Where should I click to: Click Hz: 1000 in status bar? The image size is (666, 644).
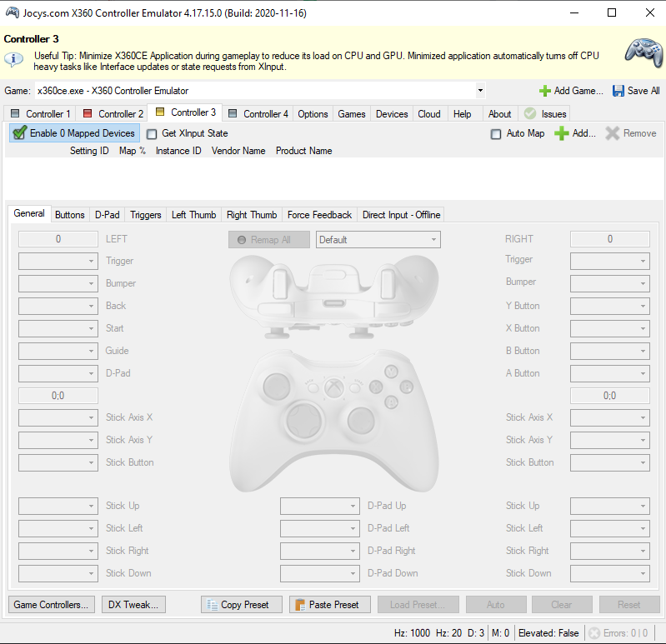coord(412,633)
